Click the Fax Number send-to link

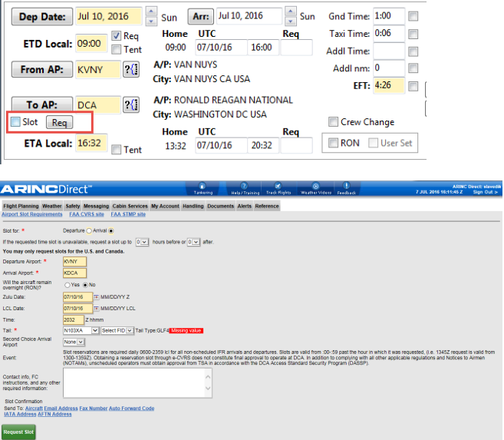tap(94, 409)
